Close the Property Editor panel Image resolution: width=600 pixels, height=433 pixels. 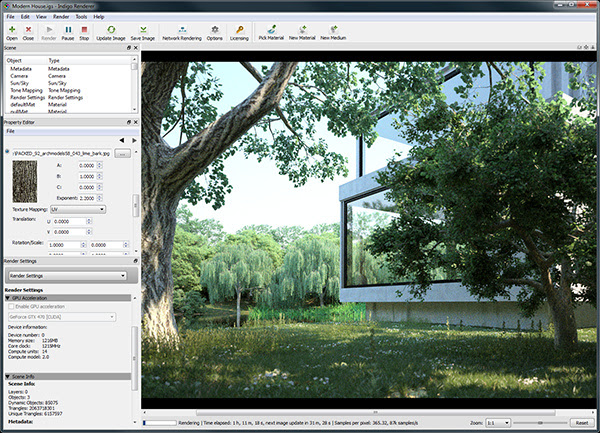click(135, 122)
